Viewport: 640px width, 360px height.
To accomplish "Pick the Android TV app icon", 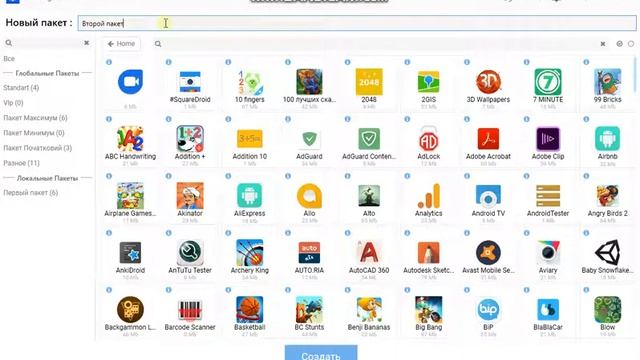I will tap(488, 196).
